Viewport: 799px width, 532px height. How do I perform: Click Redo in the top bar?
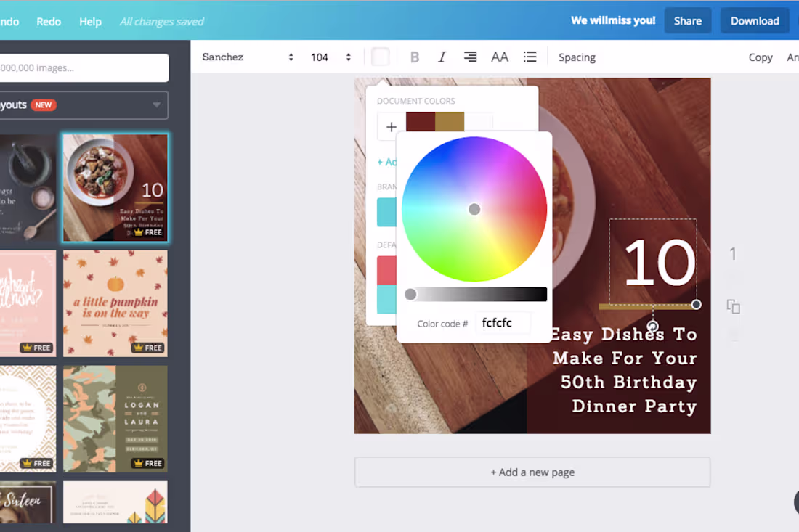pos(48,21)
